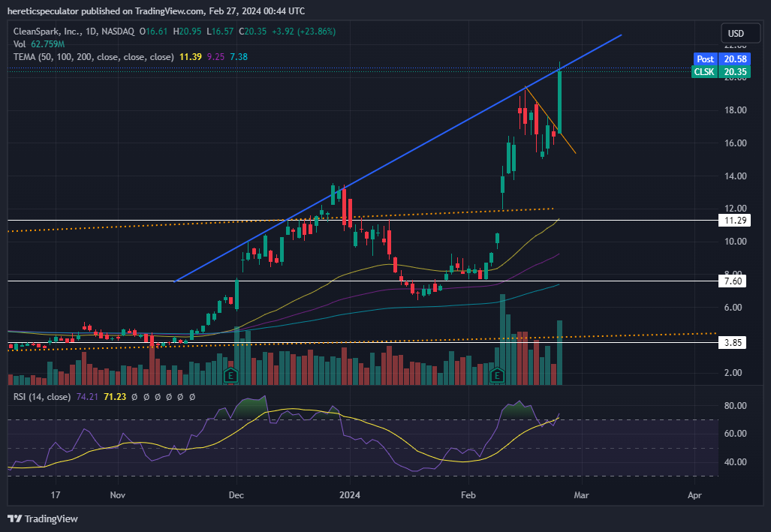Select the 3.85 horizontal line label
Viewport: 771px width, 532px height.
pos(733,343)
